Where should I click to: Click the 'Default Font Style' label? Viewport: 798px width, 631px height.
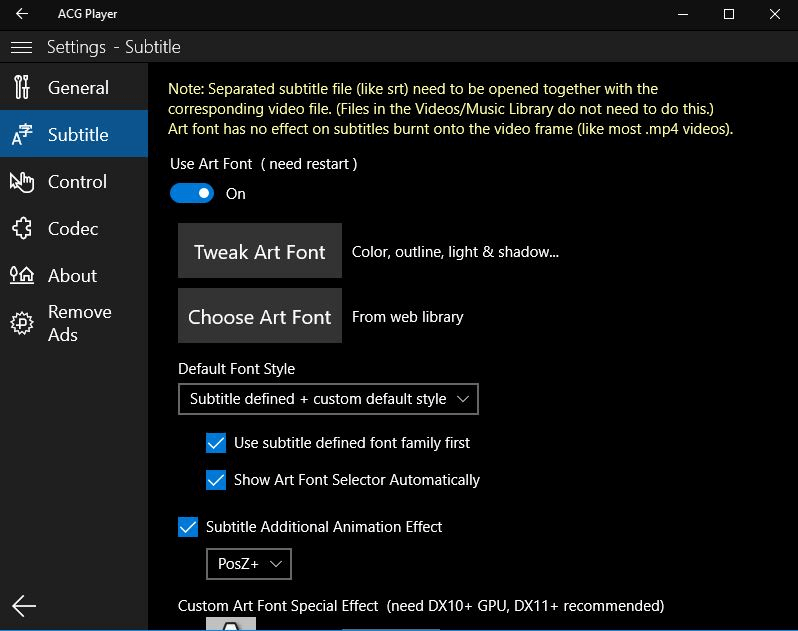coord(236,368)
